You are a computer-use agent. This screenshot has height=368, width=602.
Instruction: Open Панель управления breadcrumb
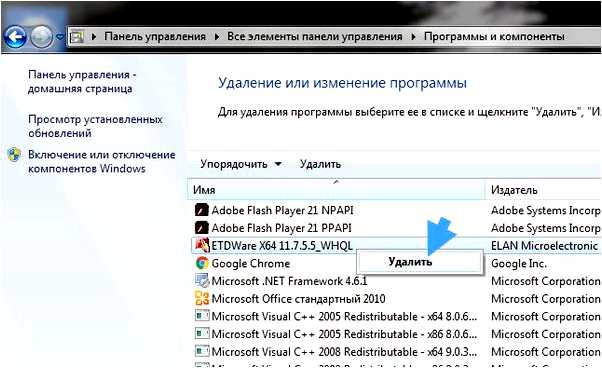click(x=155, y=36)
